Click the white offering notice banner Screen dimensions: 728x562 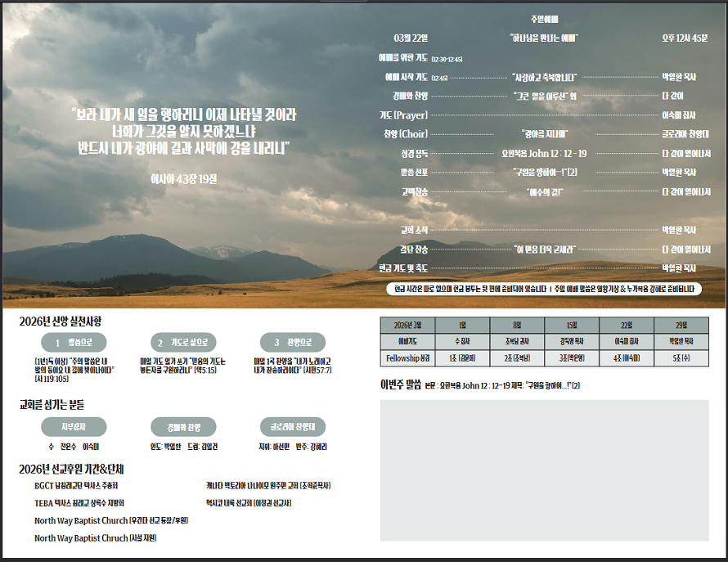(x=544, y=289)
